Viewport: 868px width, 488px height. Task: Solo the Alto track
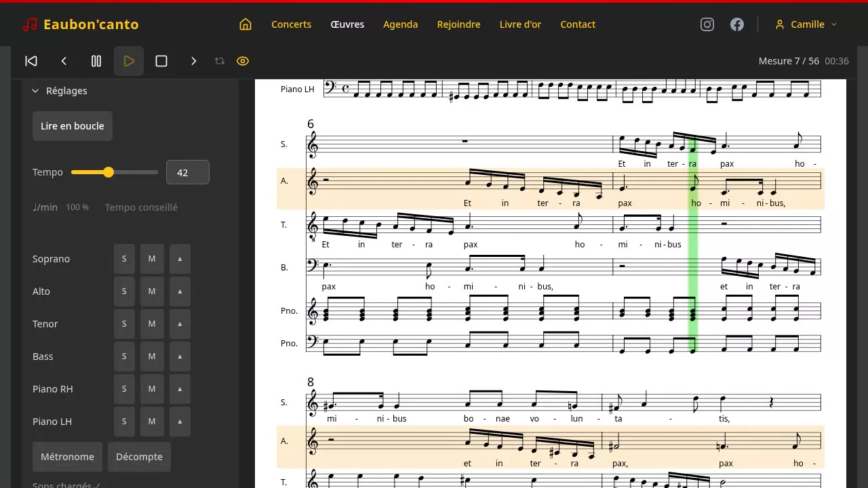pyautogui.click(x=124, y=291)
